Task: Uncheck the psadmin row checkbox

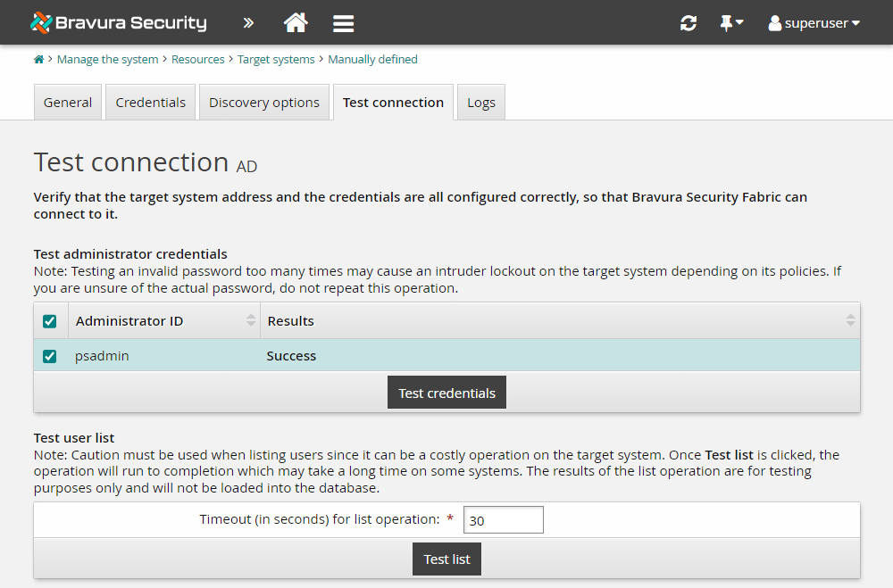Action: (49, 355)
